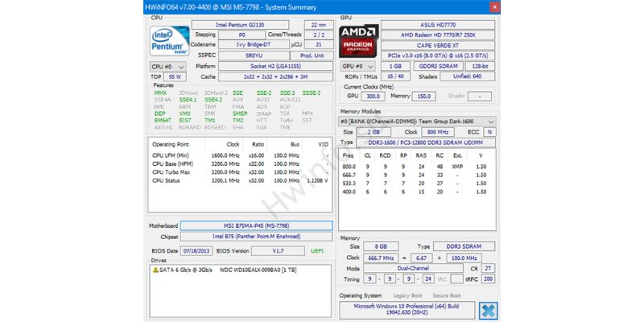
Task: Click the blue X close icon at bottom right
Action: point(489,311)
